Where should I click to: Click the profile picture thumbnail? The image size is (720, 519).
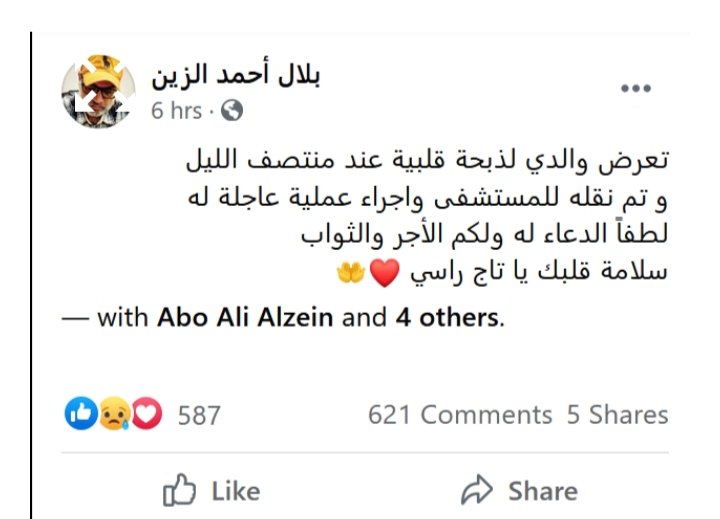98,91
